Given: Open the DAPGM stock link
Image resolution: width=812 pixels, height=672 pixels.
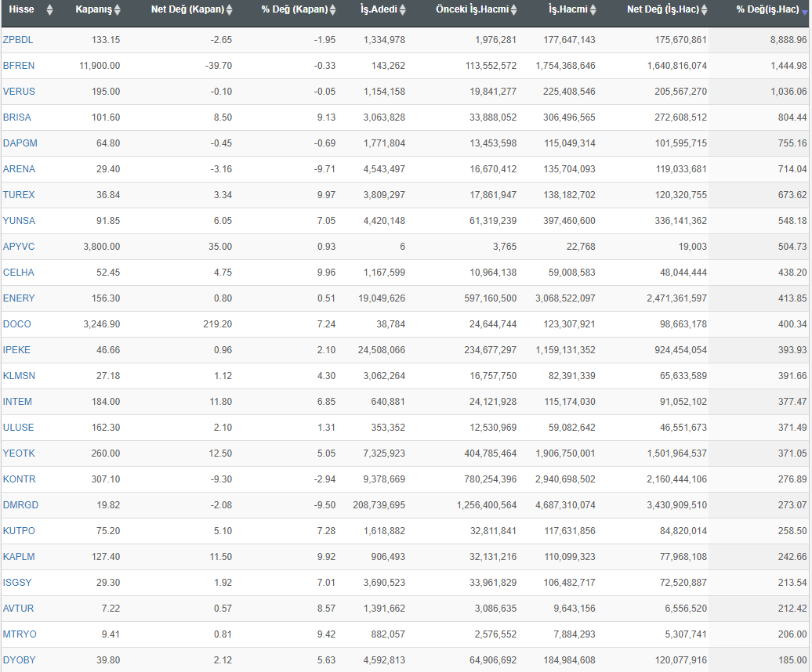Looking at the screenshot, I should click(x=20, y=143).
